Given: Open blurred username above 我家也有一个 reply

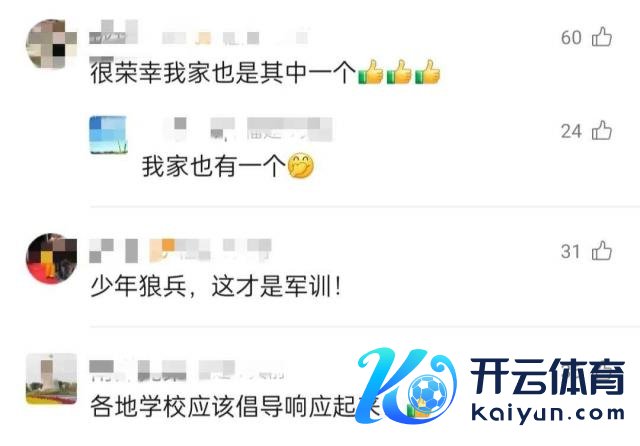Looking at the screenshot, I should [248, 129].
